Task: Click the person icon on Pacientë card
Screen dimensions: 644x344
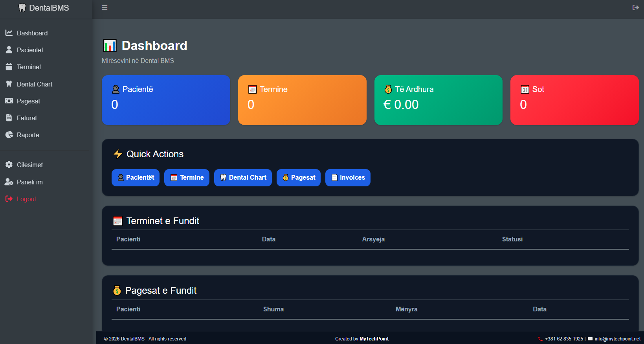Action: tap(116, 89)
